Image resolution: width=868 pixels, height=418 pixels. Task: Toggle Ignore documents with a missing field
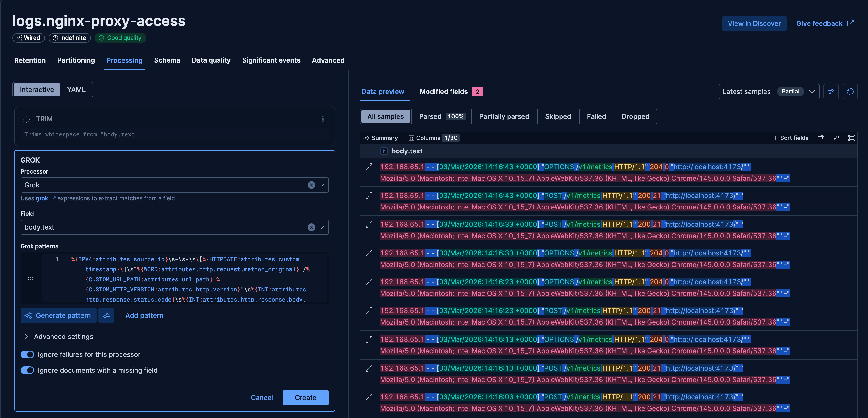pos(27,370)
